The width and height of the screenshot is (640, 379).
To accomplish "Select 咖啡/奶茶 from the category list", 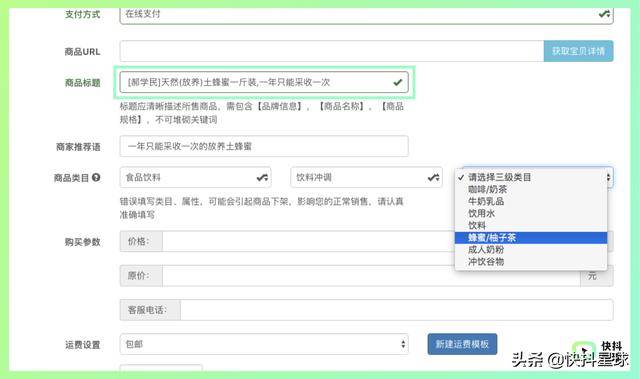I will coord(531,189).
